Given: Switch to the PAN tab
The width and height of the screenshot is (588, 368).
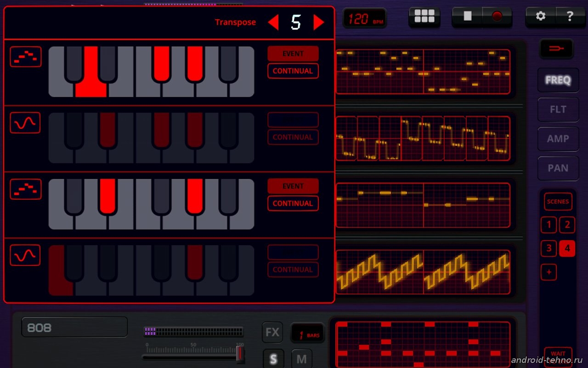Looking at the screenshot, I should tap(558, 168).
